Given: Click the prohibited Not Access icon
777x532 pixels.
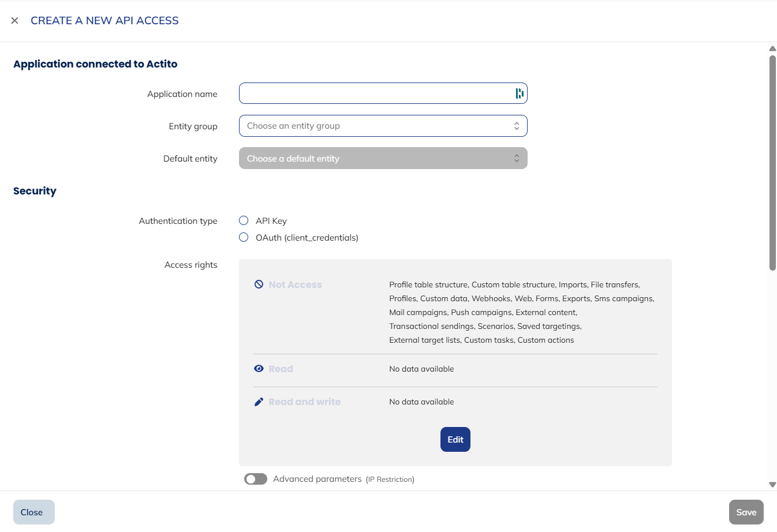Looking at the screenshot, I should pos(259,284).
